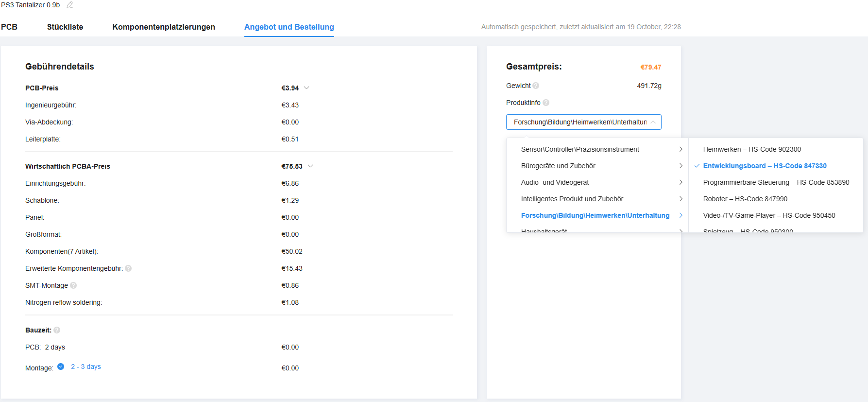Choose Heimwerken – HS-Code 902300

pyautogui.click(x=751, y=149)
